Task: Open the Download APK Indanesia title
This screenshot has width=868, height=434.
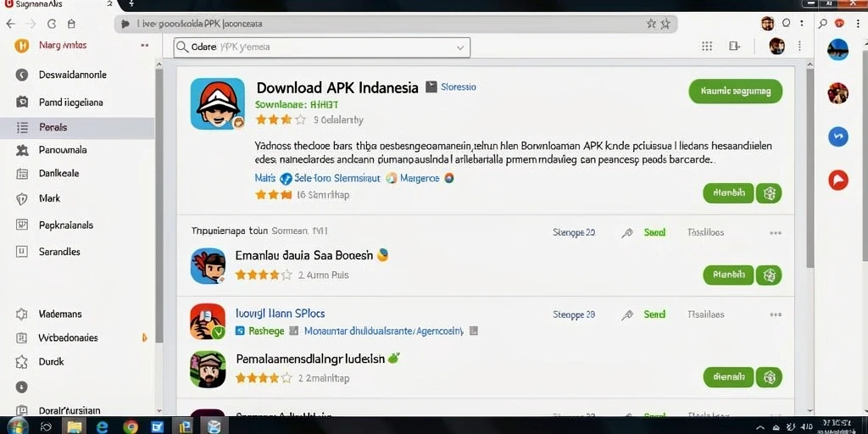Action: click(337, 87)
